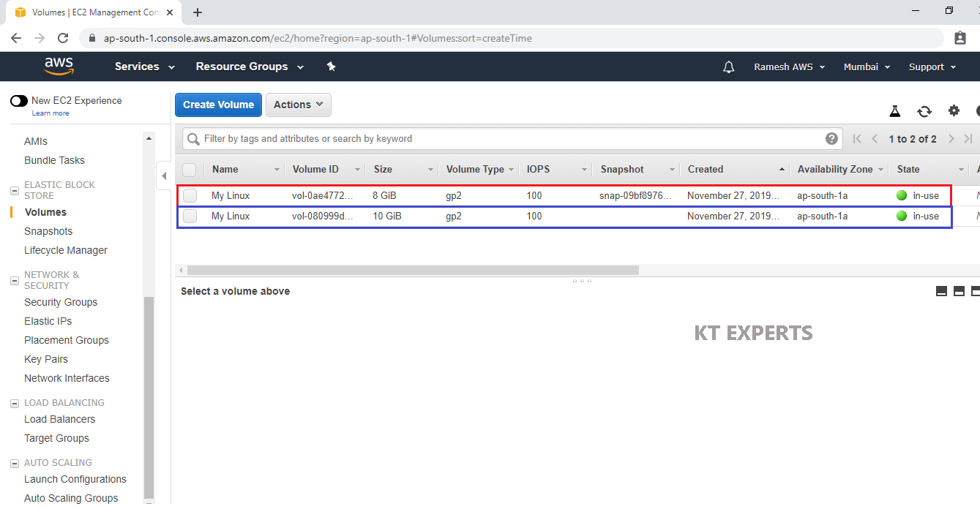Open Snapshots in the sidebar
This screenshot has height=509, width=980.
click(48, 231)
